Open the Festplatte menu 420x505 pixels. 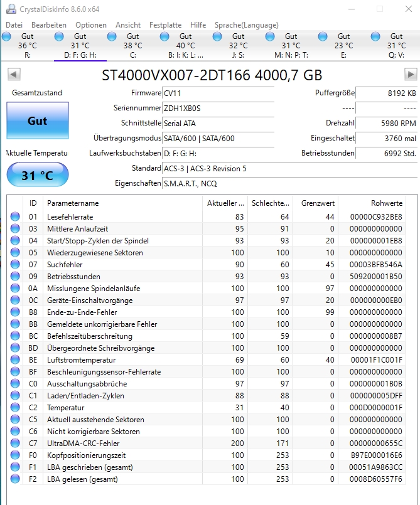click(165, 25)
